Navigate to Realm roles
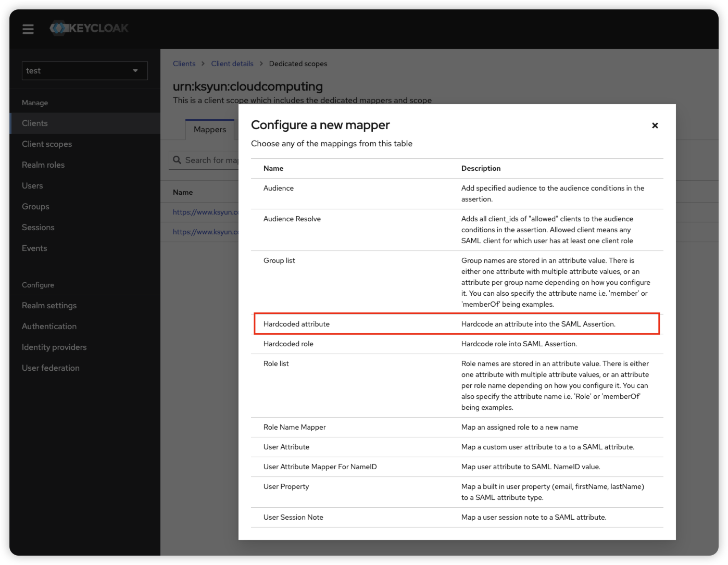 (43, 165)
